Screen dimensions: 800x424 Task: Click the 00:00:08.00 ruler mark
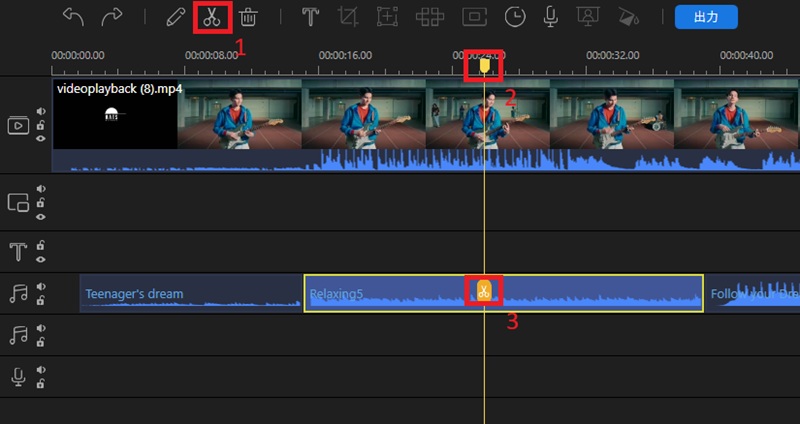pos(212,55)
